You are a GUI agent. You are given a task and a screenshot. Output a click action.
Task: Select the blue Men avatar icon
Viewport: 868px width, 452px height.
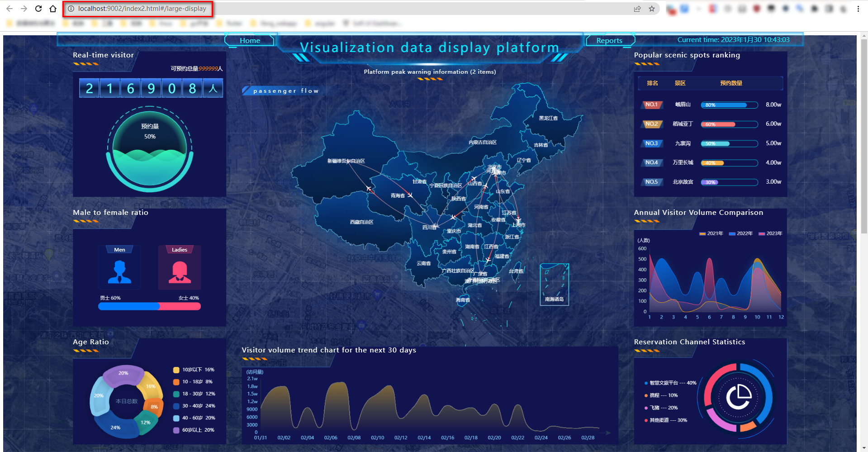(119, 272)
